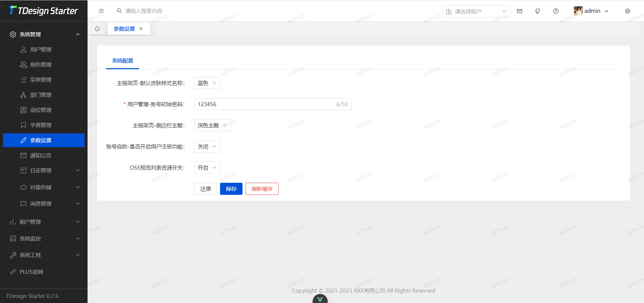Toggle OSS preview 开启 selector

pyautogui.click(x=207, y=168)
